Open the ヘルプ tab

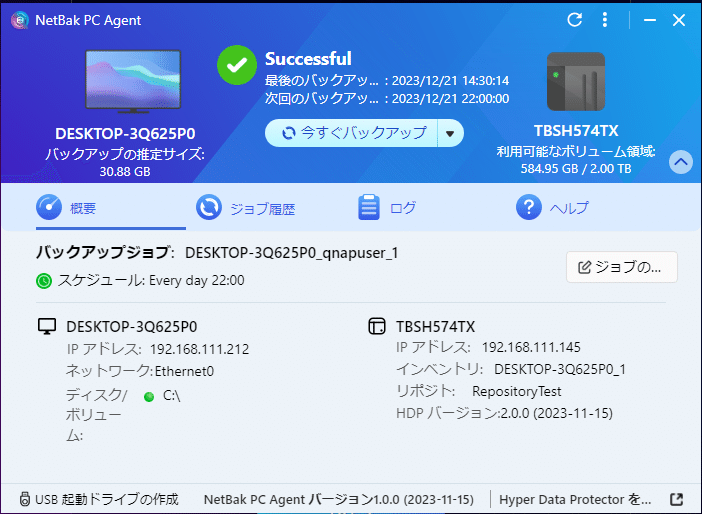tap(552, 208)
